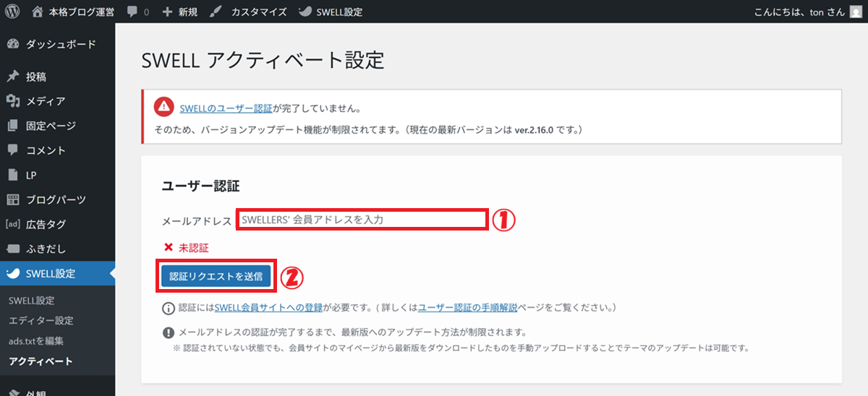
Task: Click the plus icon for 新規
Action: [x=167, y=12]
